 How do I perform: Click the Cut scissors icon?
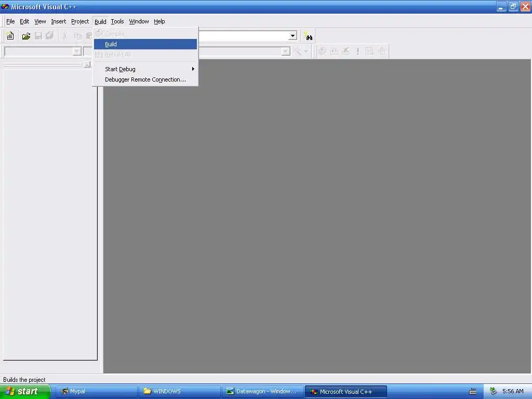(x=65, y=36)
